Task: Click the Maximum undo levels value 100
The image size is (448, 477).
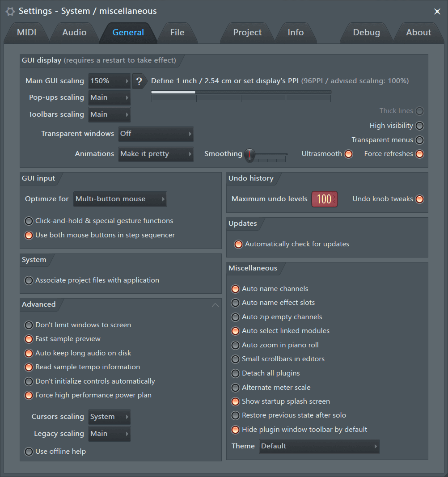Action: click(x=325, y=199)
